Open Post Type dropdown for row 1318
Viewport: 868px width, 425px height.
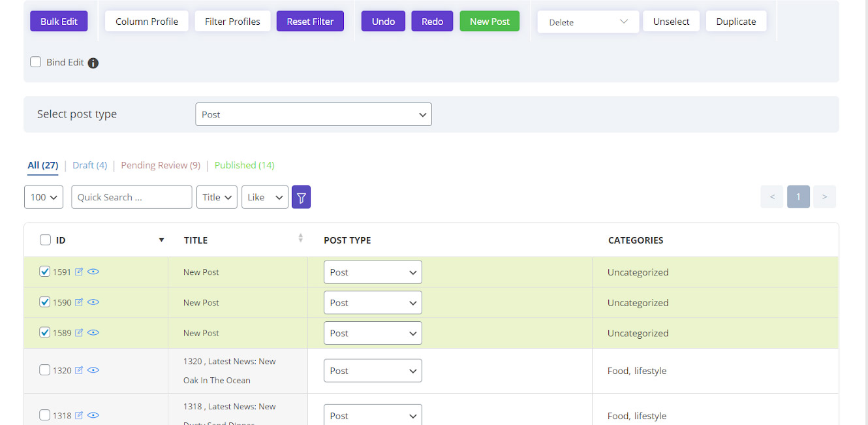(373, 415)
